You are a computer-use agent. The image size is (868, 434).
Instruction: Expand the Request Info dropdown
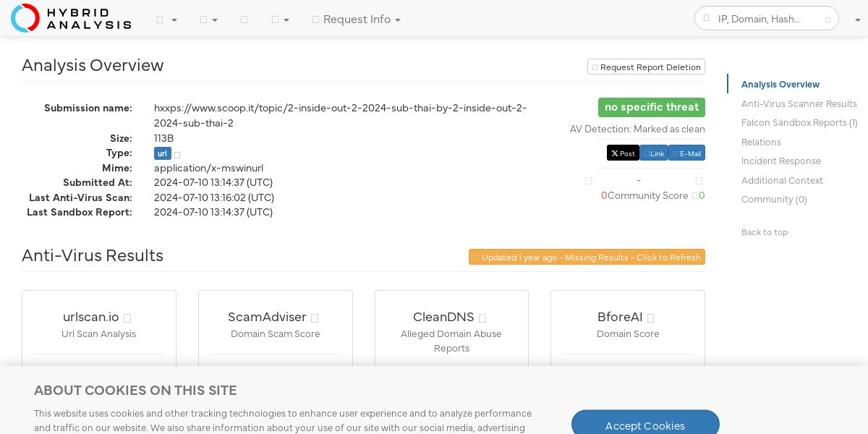(x=357, y=20)
